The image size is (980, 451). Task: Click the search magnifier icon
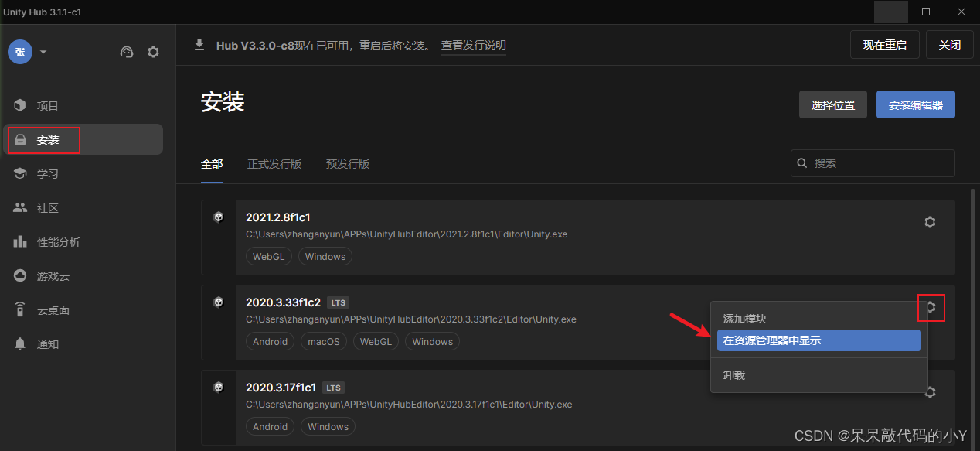[803, 163]
